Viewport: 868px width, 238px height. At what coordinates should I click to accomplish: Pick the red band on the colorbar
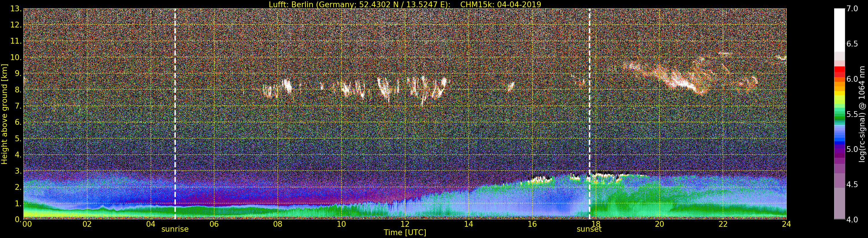tap(839, 70)
